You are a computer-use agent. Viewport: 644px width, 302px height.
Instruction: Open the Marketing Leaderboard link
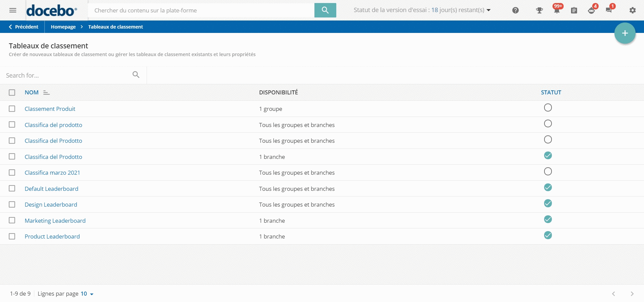[x=55, y=221]
